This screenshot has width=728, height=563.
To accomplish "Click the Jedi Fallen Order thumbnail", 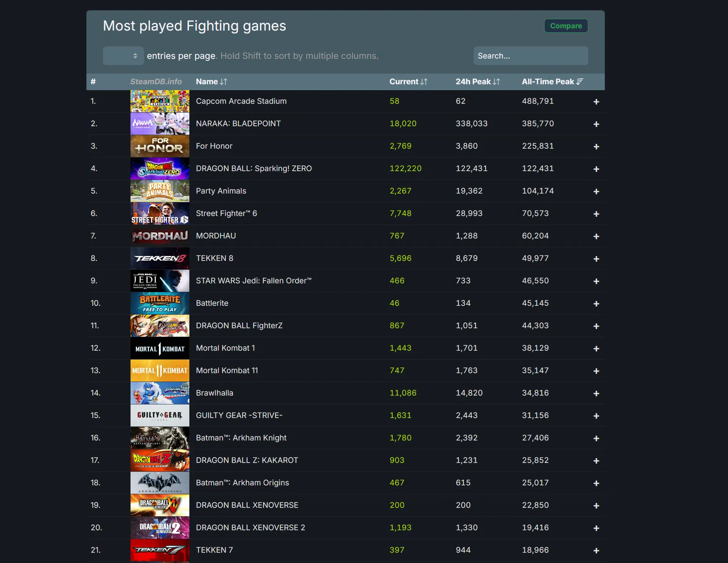I will [160, 281].
